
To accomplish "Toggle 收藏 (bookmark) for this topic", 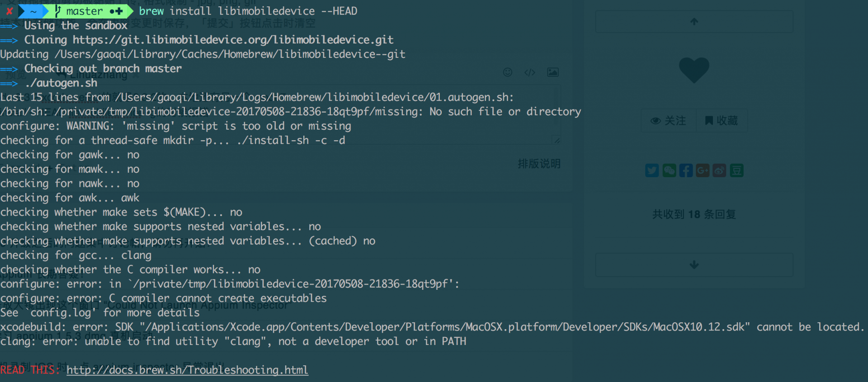I will click(722, 121).
